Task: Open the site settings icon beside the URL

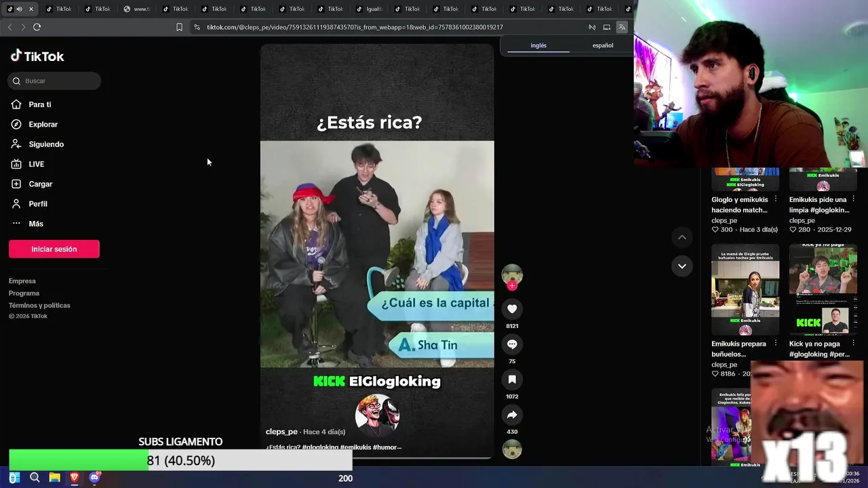Action: point(197,27)
